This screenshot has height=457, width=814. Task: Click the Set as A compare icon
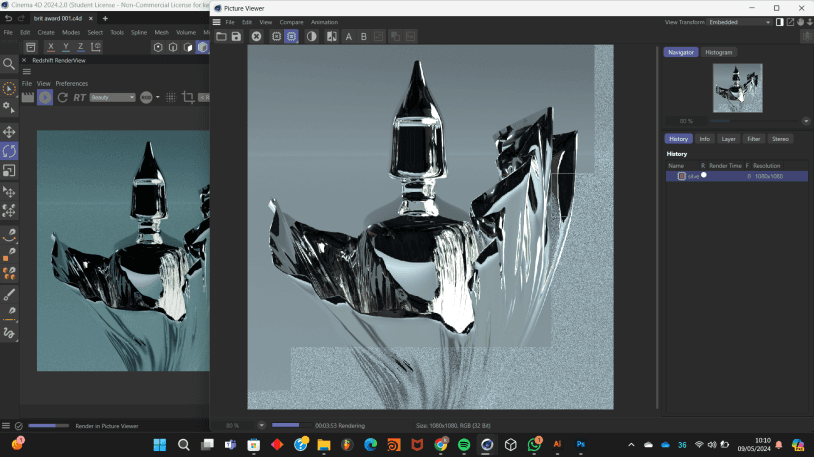click(x=349, y=36)
